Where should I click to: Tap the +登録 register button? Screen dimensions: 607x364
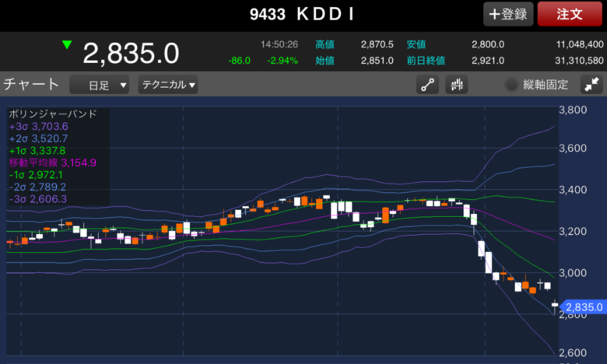point(508,14)
